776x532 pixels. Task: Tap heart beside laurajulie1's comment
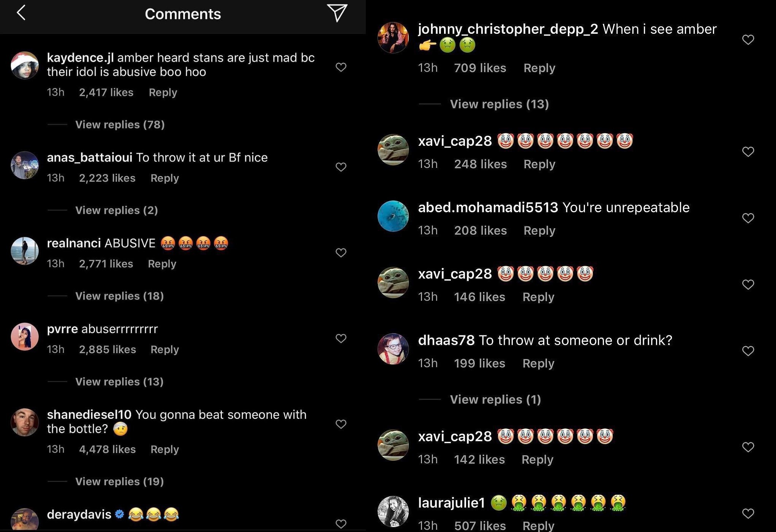[x=748, y=513]
